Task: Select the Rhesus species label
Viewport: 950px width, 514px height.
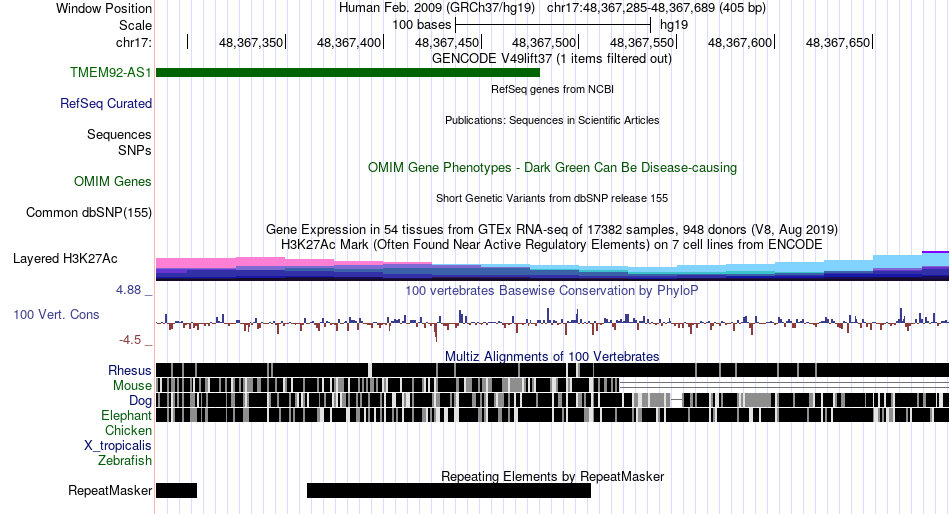Action: point(130,370)
